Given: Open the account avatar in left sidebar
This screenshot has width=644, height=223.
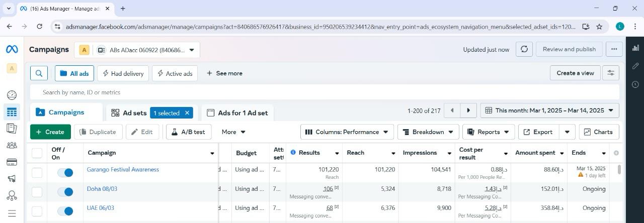Looking at the screenshot, I should (12, 68).
